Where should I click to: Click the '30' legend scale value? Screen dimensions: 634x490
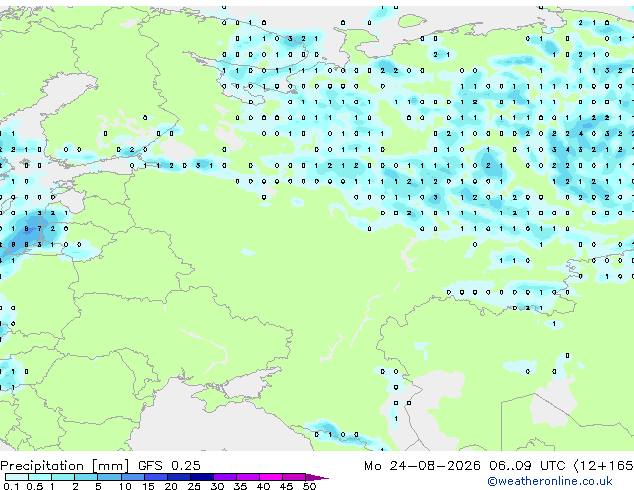[217, 486]
